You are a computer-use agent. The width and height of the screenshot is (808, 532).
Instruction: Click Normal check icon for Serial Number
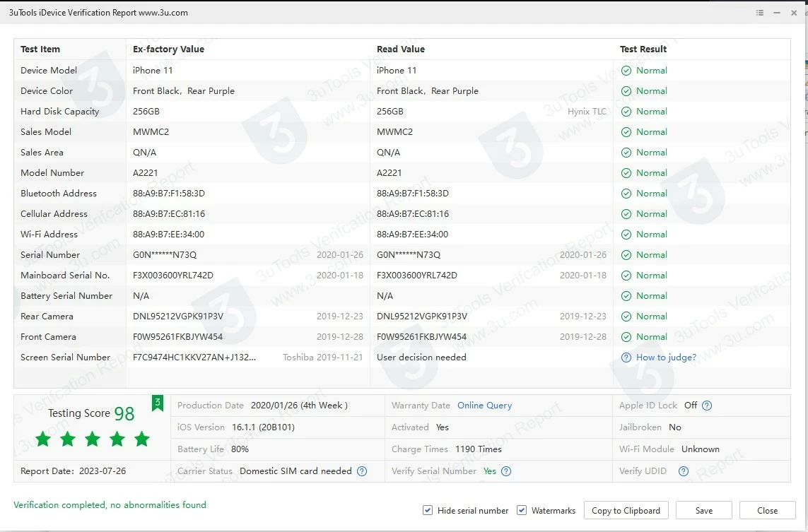626,255
